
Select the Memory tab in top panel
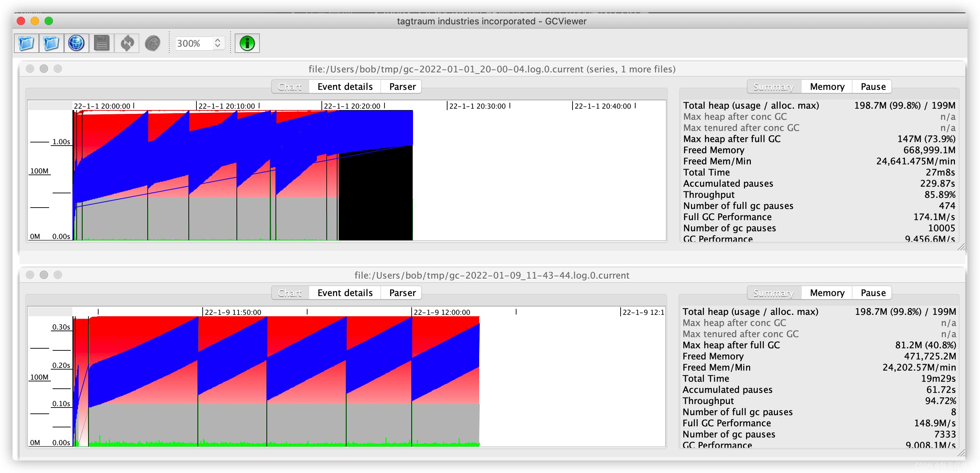click(826, 87)
